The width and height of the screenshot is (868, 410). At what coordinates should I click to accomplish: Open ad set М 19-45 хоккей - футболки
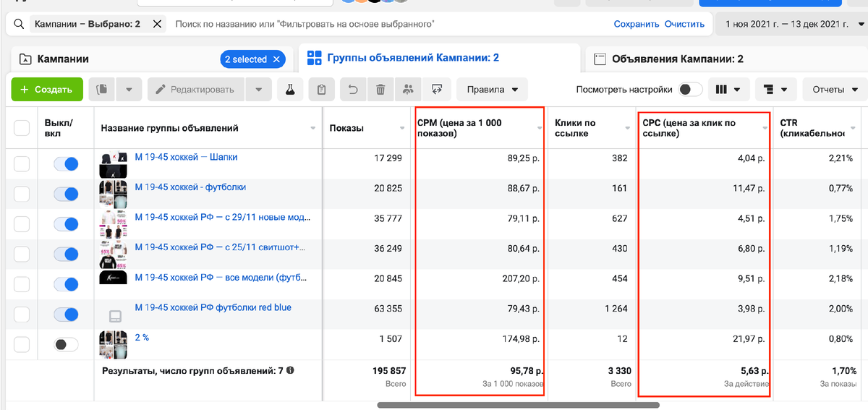point(190,187)
